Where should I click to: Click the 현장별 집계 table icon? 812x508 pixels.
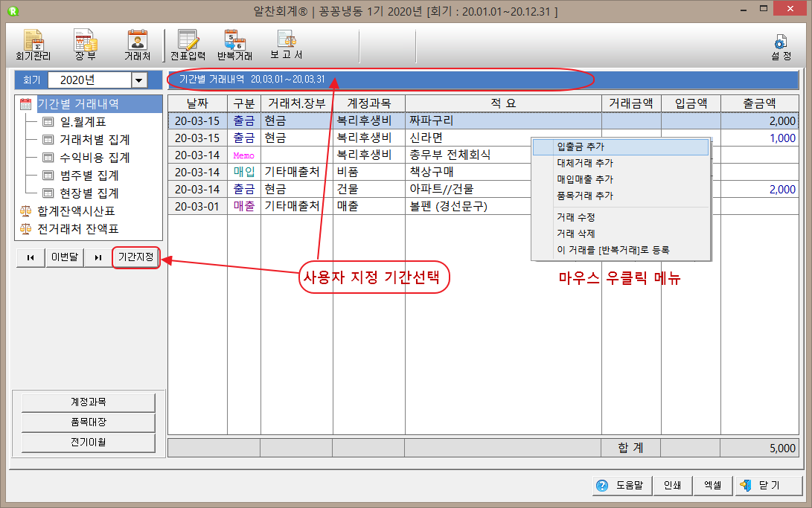(48, 193)
